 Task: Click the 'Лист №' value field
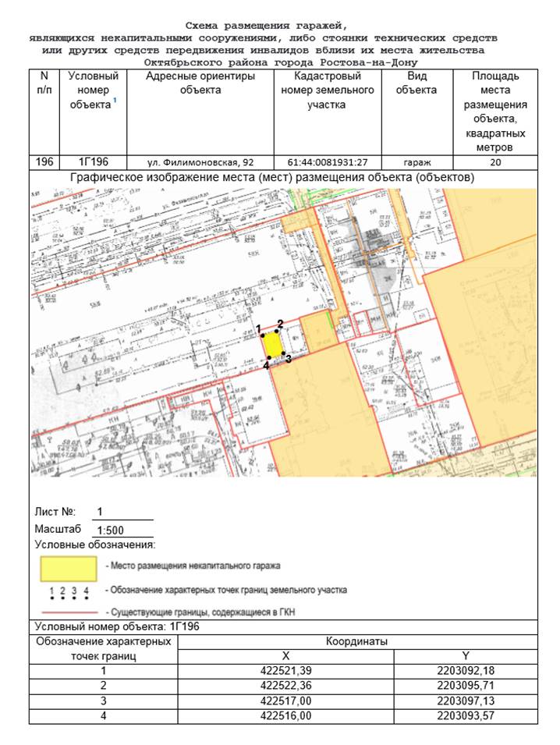point(122,513)
